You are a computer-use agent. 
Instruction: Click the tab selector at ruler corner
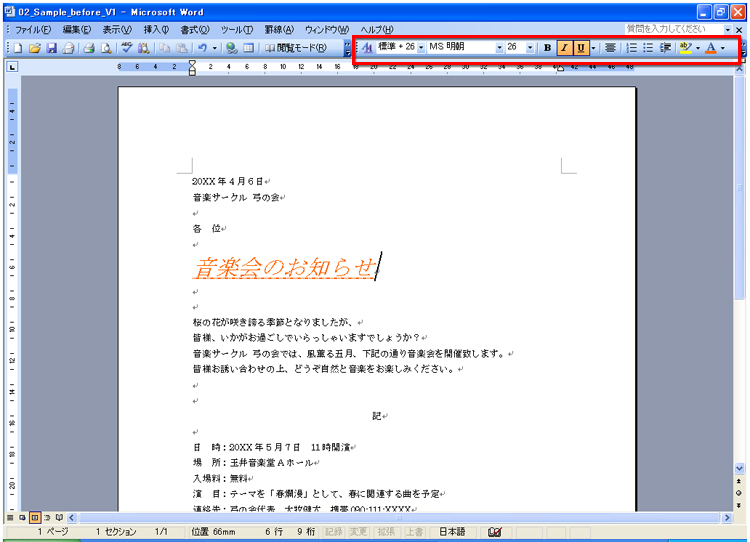[x=12, y=67]
